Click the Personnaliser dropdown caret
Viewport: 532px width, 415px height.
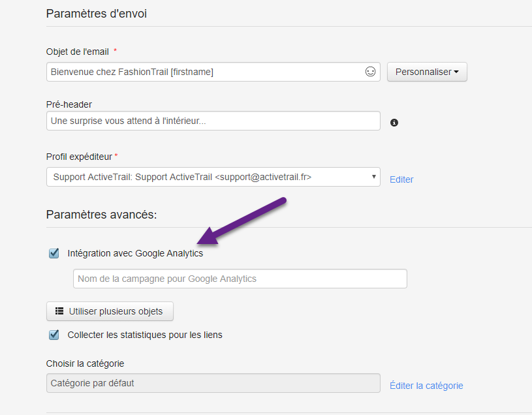click(x=455, y=72)
